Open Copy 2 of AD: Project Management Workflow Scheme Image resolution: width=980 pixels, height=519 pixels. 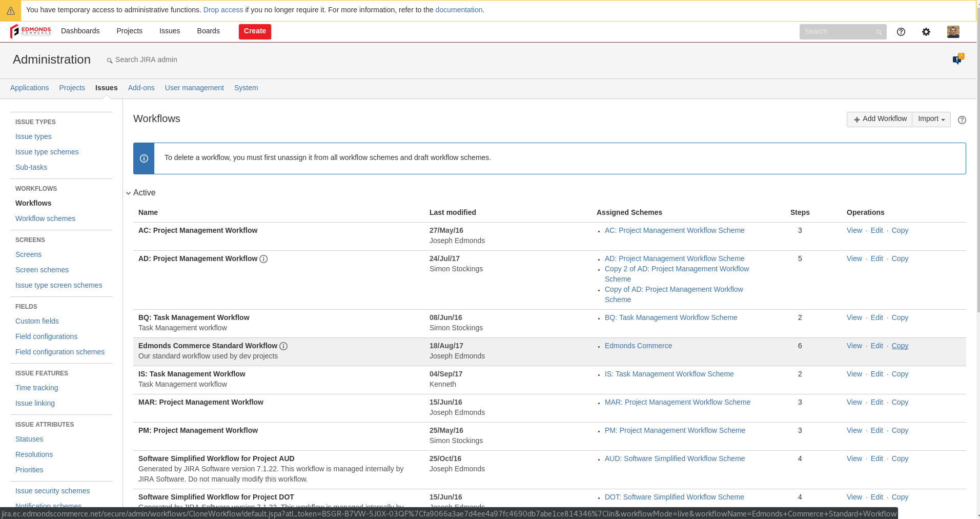point(677,274)
